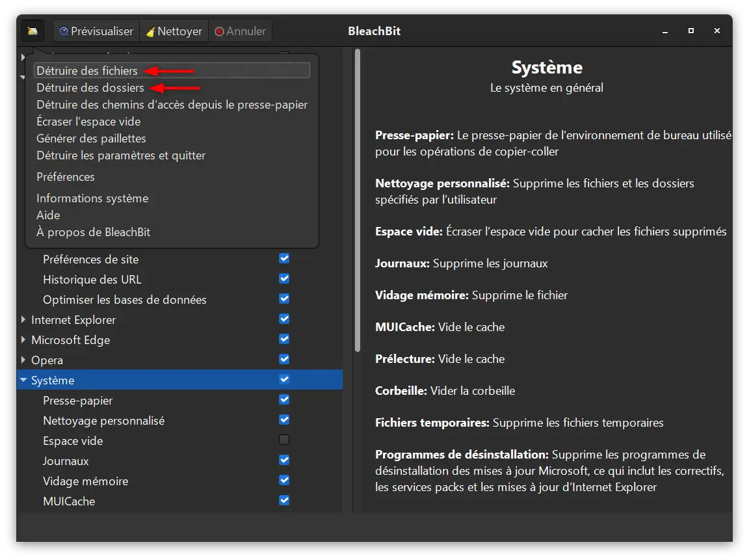
Task: Enable the Espace vide checkbox
Action: click(x=284, y=440)
